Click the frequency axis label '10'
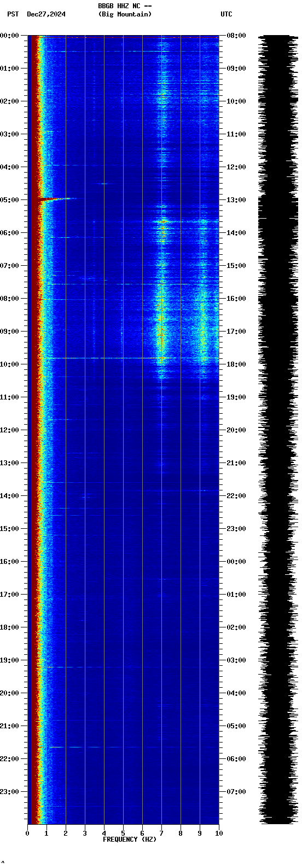Viewport: 302px width, 868px height. tap(219, 833)
